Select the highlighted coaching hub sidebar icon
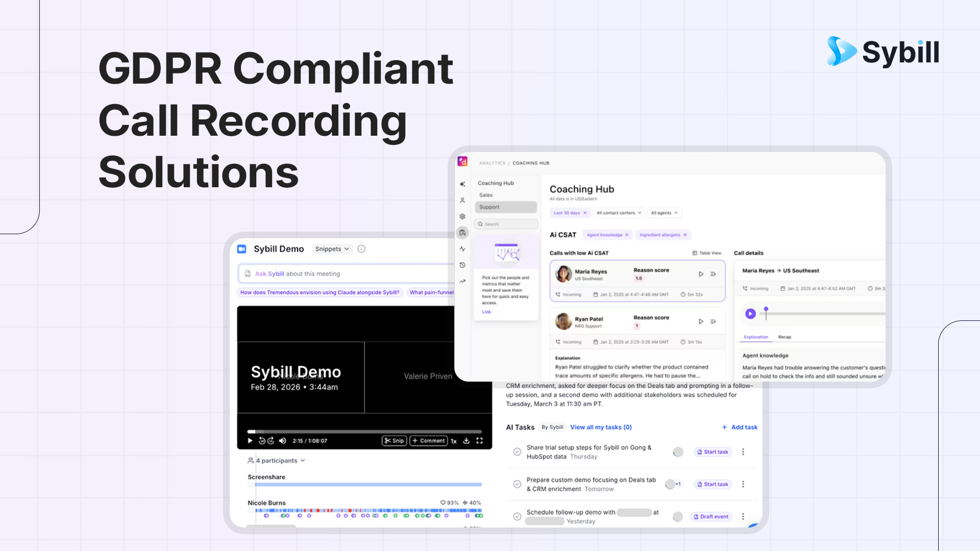Screen dimensions: 980x551 click(462, 233)
